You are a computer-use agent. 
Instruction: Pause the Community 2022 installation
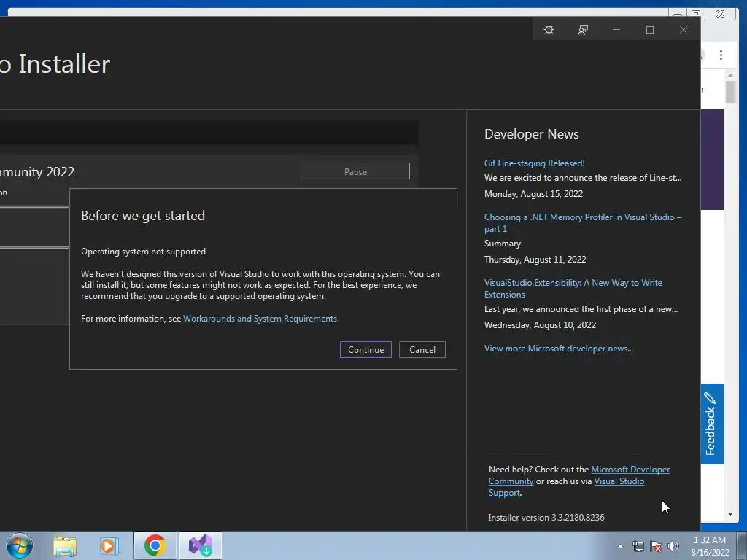(355, 171)
